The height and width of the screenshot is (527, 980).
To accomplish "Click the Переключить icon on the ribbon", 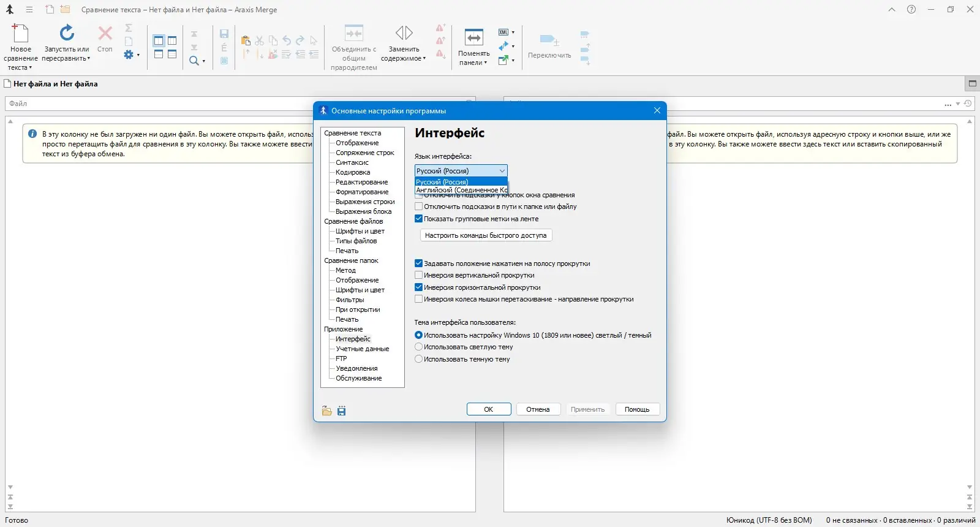I will (549, 40).
